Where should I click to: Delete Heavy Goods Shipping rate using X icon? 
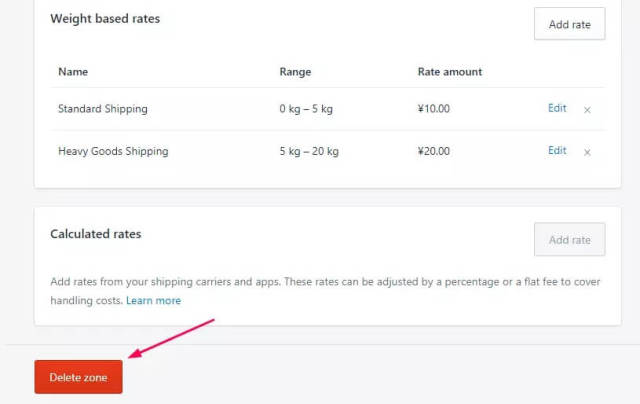click(x=587, y=153)
